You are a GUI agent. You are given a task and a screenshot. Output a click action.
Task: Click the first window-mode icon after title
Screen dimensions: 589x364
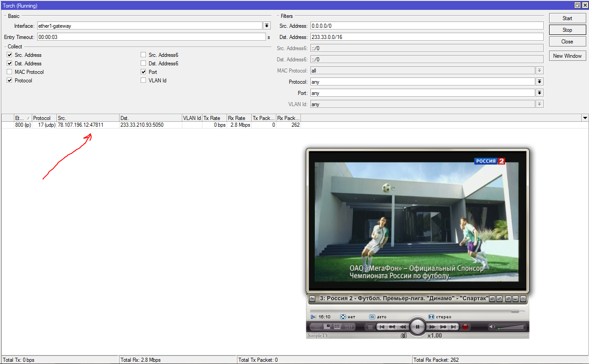[x=492, y=299]
